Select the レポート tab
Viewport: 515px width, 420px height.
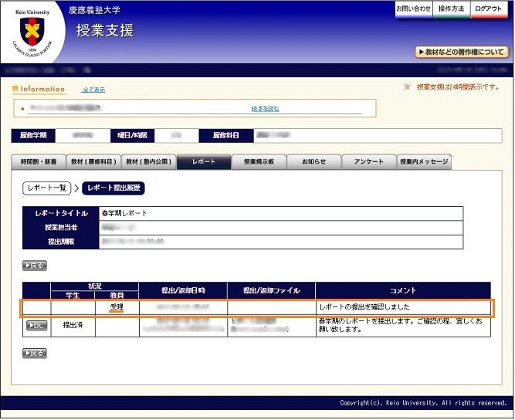coord(204,162)
